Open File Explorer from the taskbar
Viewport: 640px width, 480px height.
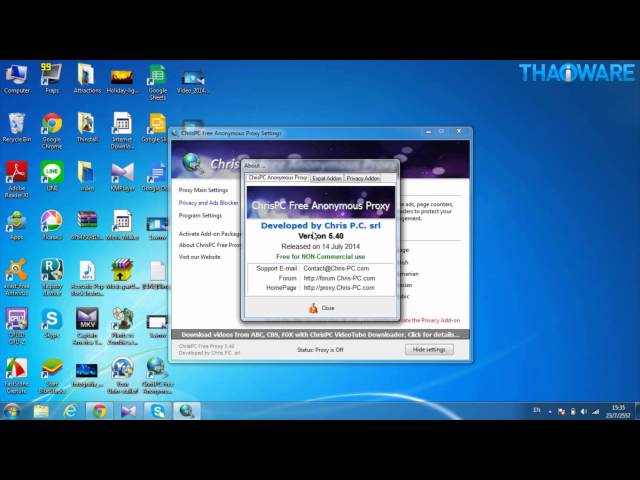[41, 411]
